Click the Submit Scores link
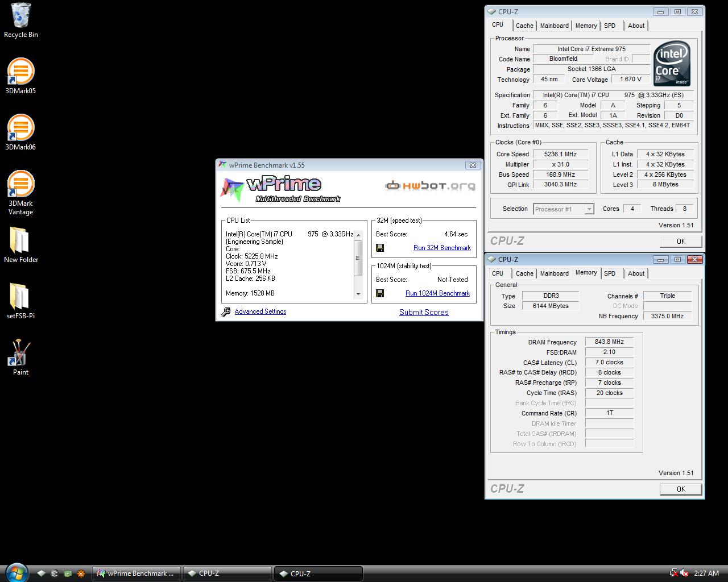The height and width of the screenshot is (582, 728). point(424,312)
